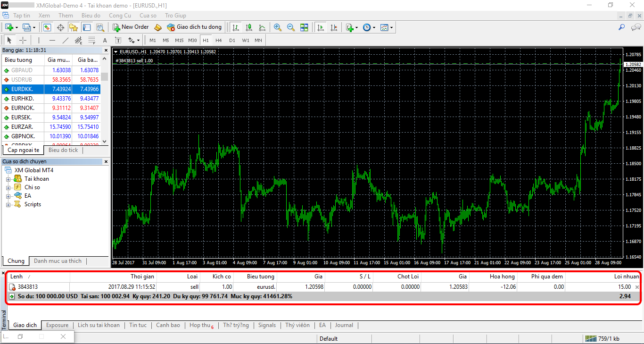The height and width of the screenshot is (344, 644).
Task: Toggle the Market Watch panel button
Action: [47, 27]
